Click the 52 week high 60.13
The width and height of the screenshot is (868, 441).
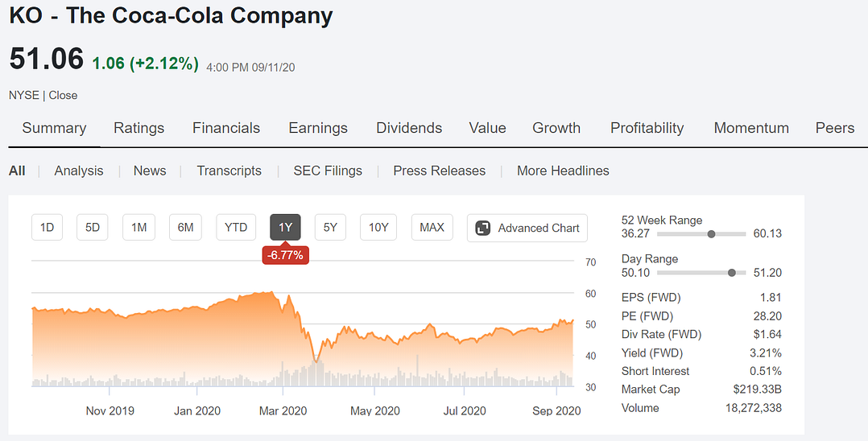(767, 233)
